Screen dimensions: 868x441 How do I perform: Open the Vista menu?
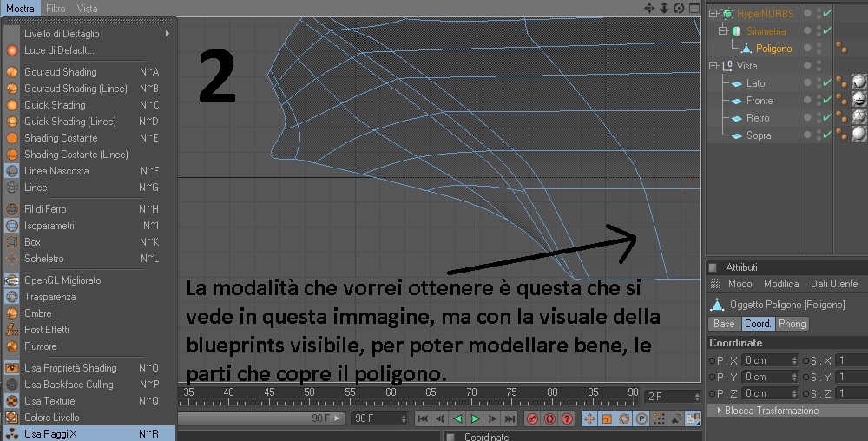(87, 9)
